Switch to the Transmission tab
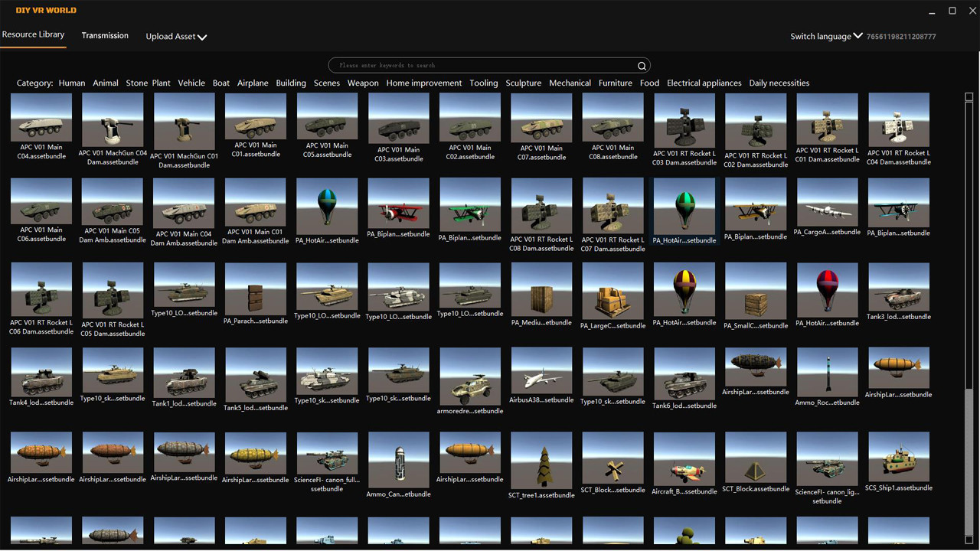 [105, 35]
